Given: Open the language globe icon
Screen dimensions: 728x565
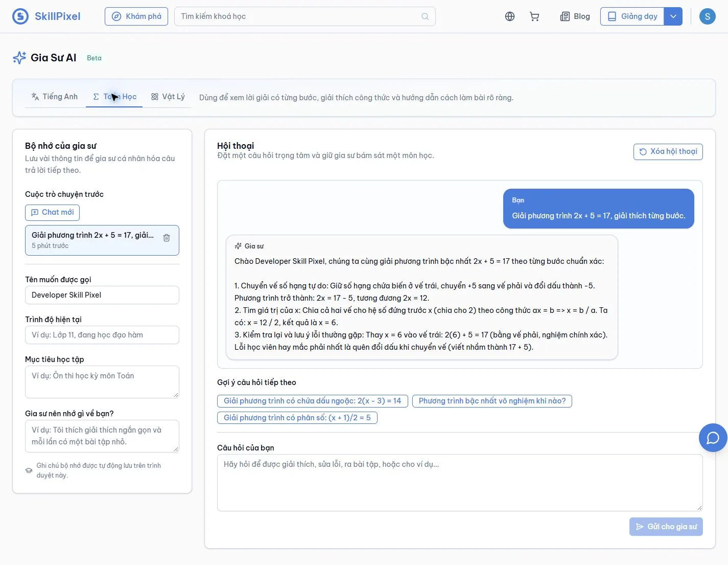Looking at the screenshot, I should (510, 16).
